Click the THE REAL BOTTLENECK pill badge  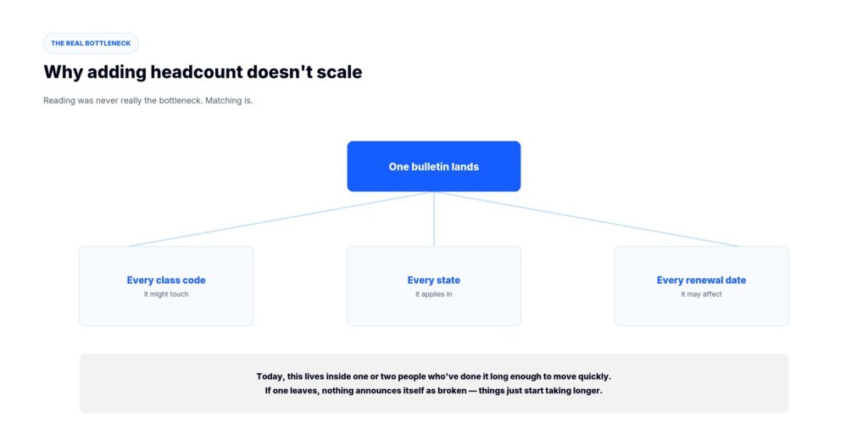tap(91, 43)
